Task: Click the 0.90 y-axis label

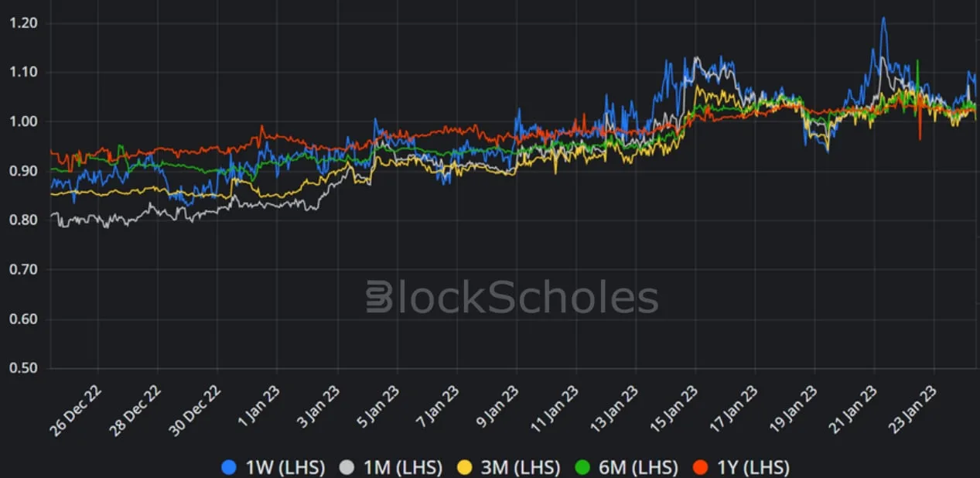Action: tap(23, 171)
